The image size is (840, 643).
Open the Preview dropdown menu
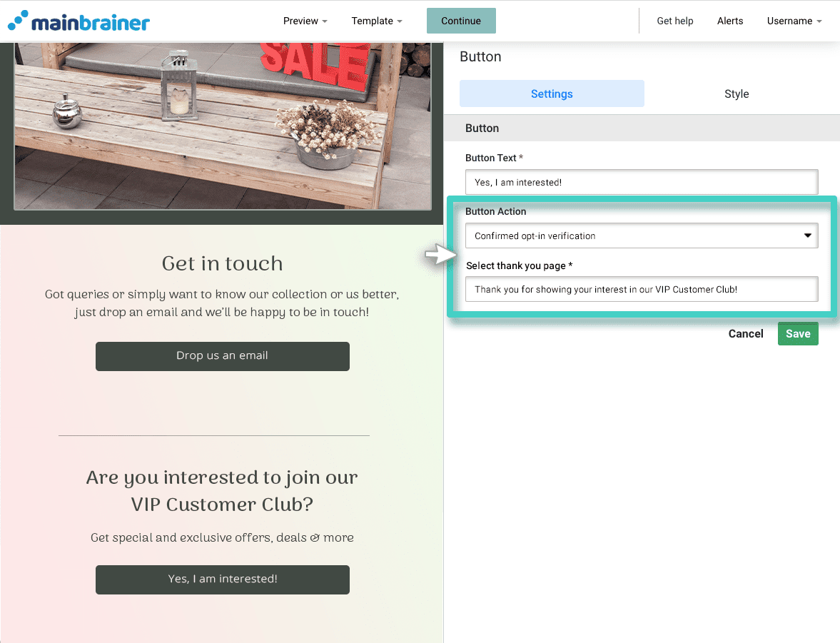point(305,21)
